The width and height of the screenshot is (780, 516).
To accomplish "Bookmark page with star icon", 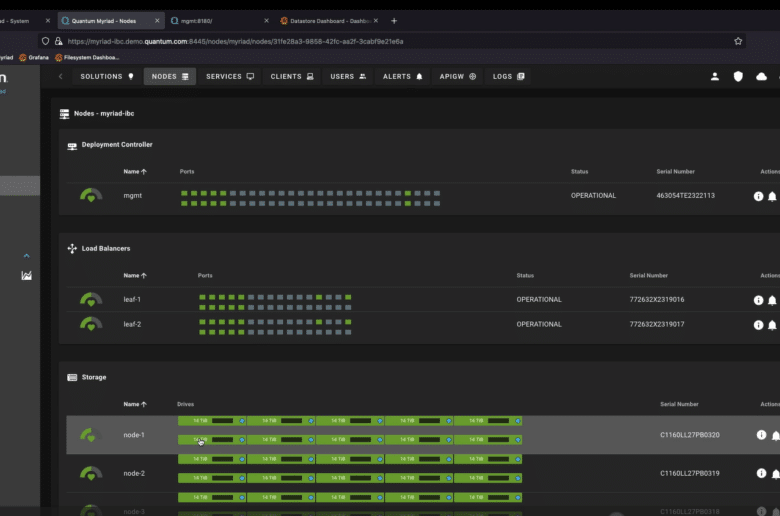I will [x=738, y=41].
